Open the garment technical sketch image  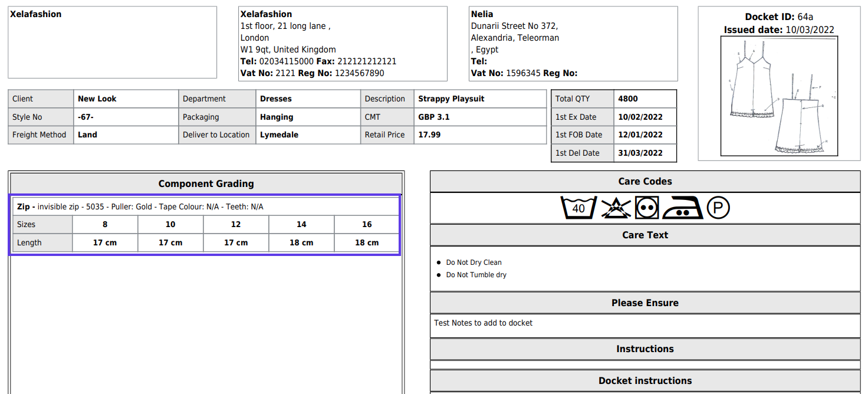[780, 95]
